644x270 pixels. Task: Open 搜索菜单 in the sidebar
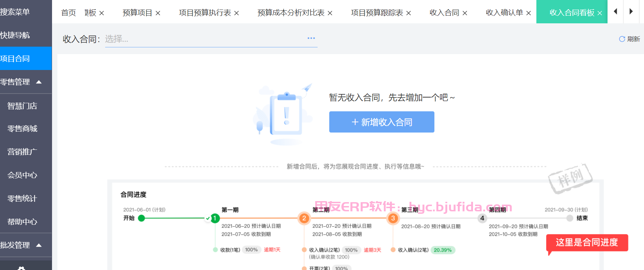(x=15, y=12)
